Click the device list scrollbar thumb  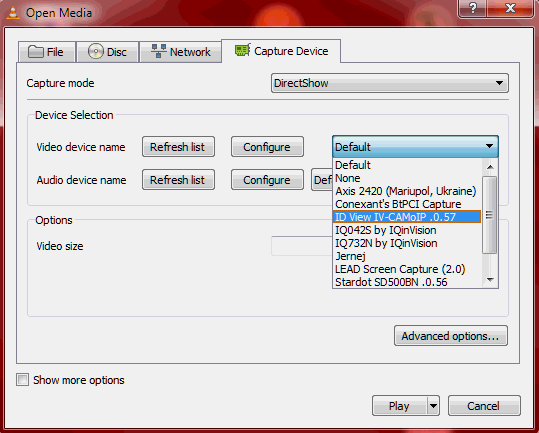coord(490,215)
